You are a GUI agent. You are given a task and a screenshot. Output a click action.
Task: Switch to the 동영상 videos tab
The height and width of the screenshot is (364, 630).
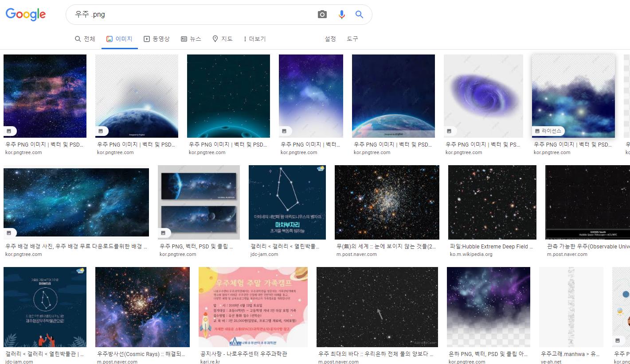[157, 39]
